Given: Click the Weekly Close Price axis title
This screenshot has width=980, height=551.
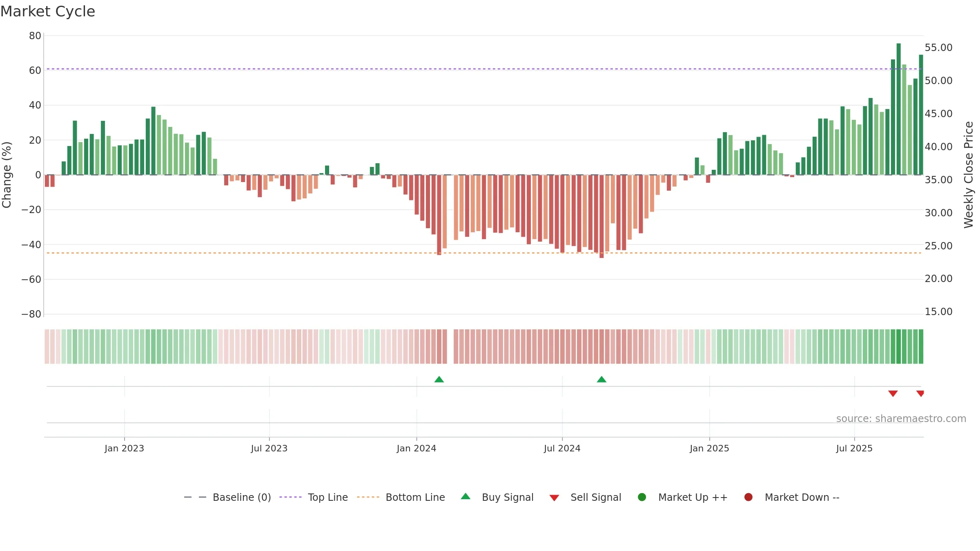Looking at the screenshot, I should [x=969, y=175].
